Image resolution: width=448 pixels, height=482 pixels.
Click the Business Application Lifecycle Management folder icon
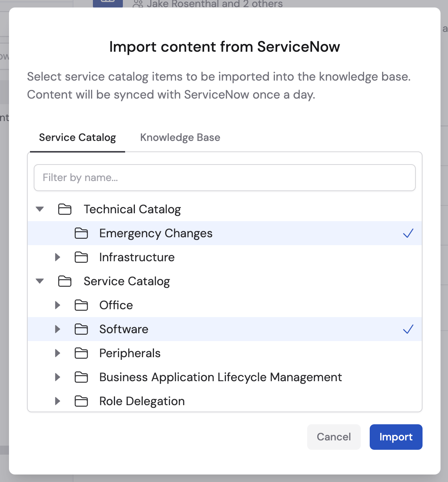point(81,377)
